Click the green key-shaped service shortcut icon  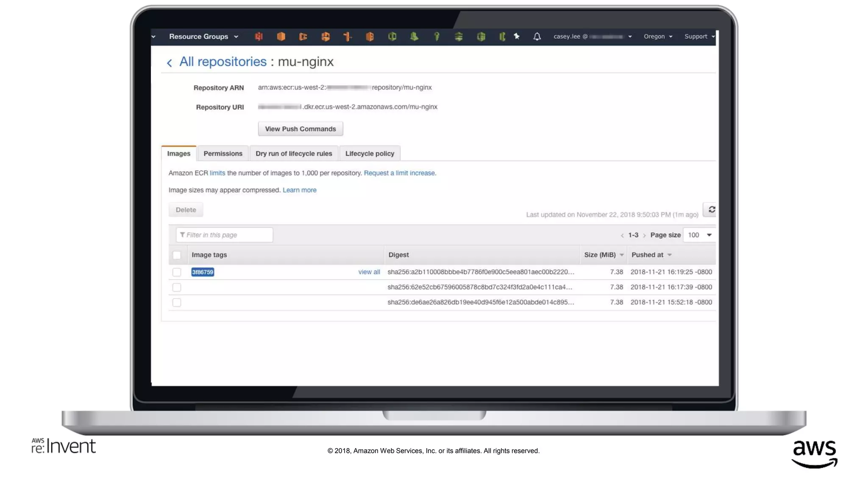[437, 37]
